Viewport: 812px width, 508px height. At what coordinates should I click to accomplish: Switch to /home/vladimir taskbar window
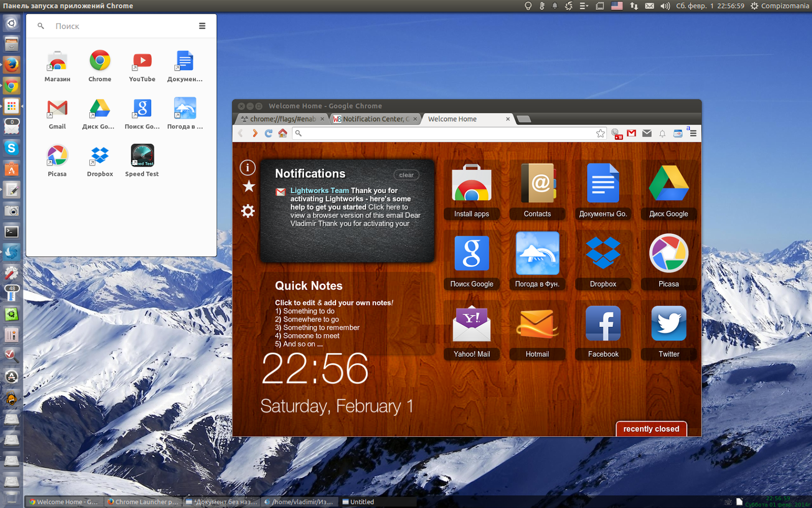300,502
